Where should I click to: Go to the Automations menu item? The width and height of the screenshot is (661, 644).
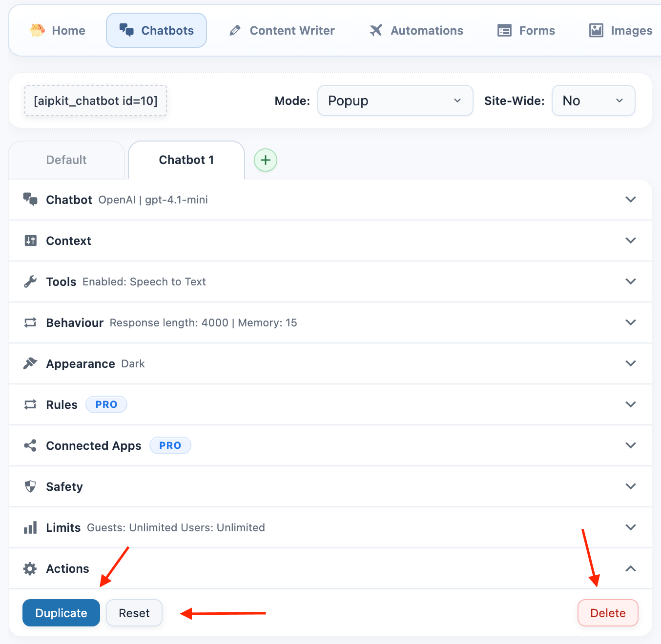(x=416, y=30)
